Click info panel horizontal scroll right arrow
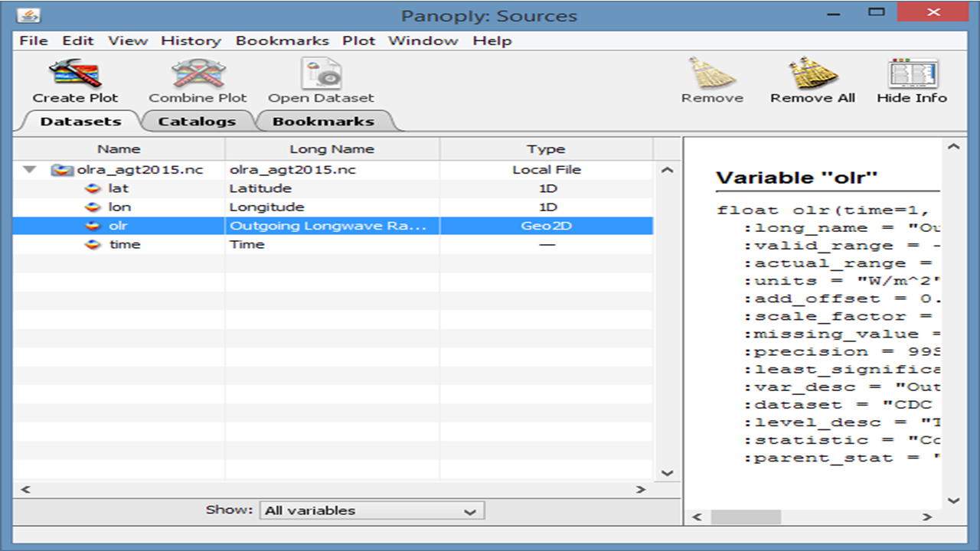The width and height of the screenshot is (980, 551). (x=928, y=517)
